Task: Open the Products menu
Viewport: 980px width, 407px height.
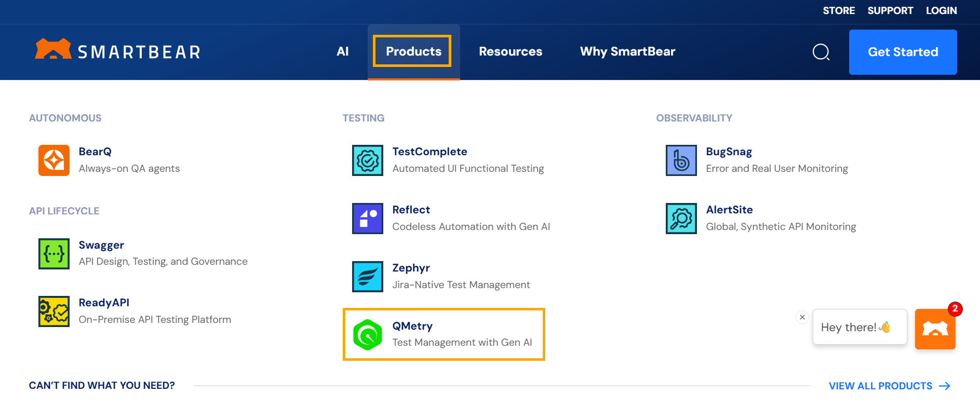Action: [413, 51]
